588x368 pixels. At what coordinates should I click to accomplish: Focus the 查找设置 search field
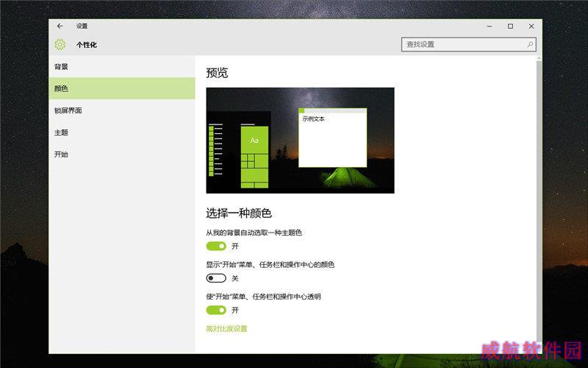468,44
